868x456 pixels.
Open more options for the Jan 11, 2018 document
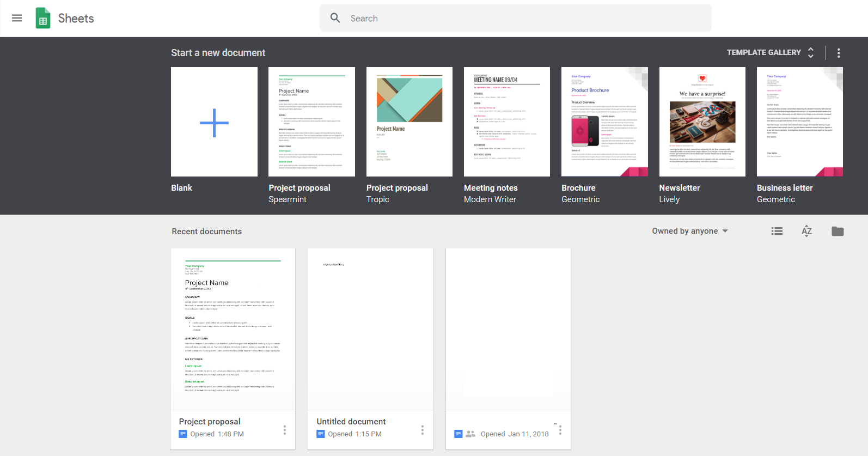click(x=560, y=430)
